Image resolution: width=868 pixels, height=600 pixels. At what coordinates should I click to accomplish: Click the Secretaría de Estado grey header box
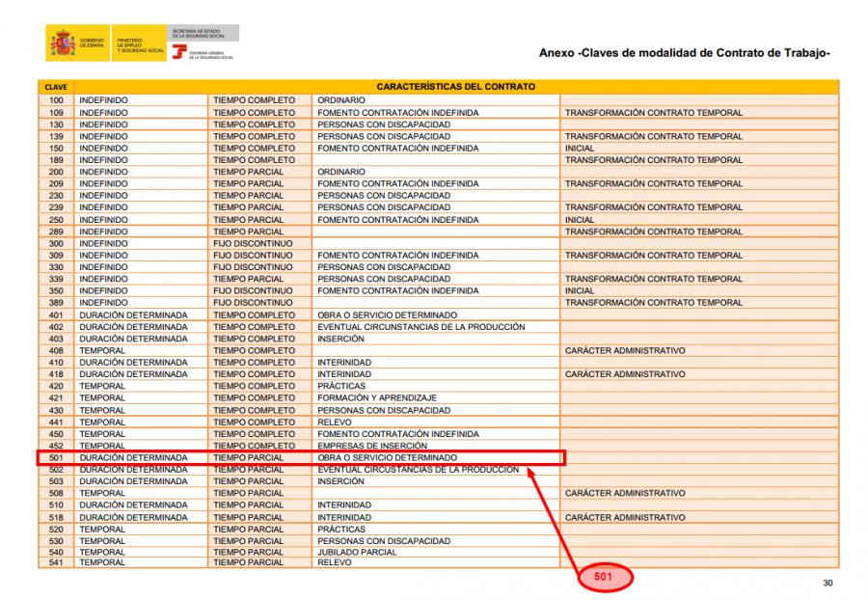pyautogui.click(x=203, y=34)
